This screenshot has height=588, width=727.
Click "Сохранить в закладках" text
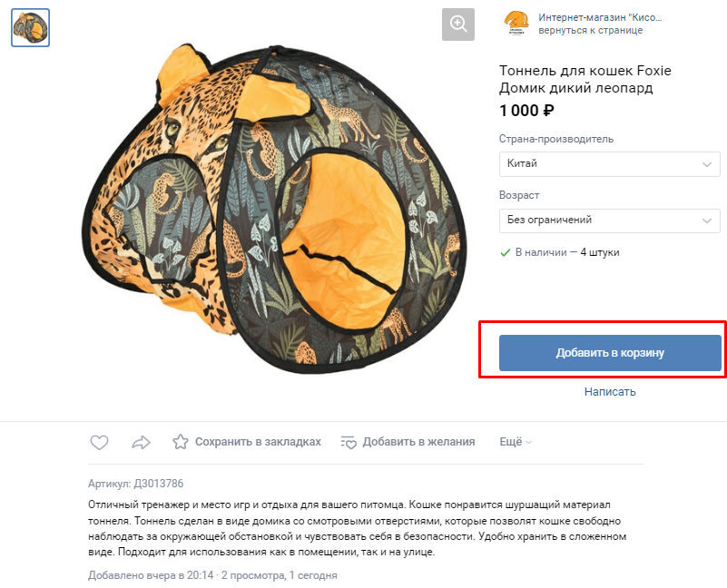[258, 442]
